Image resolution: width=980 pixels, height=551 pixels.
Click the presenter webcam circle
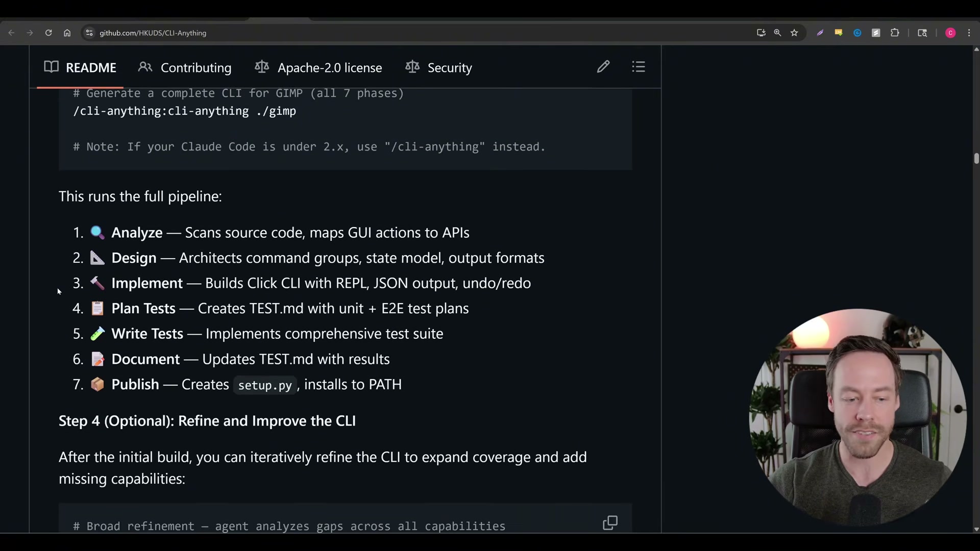(x=857, y=417)
